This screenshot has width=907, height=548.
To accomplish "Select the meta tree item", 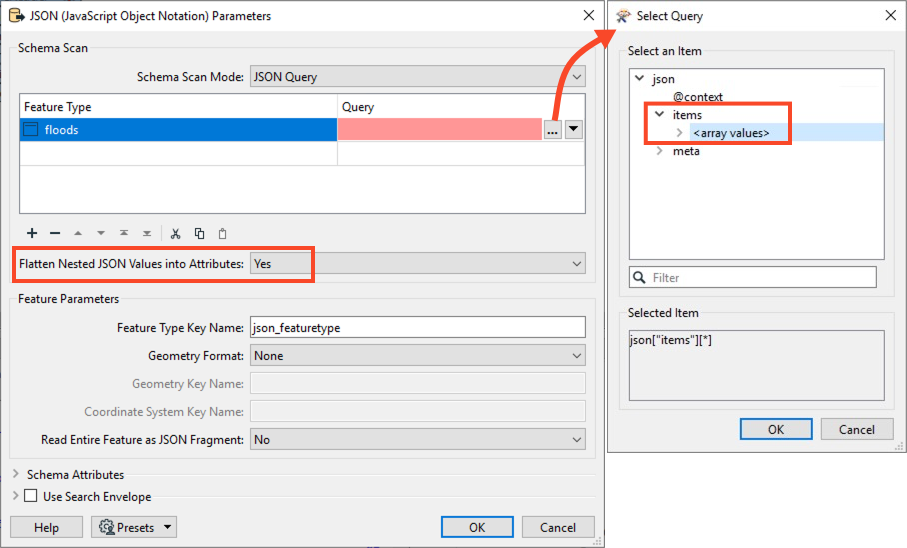I will tap(686, 151).
